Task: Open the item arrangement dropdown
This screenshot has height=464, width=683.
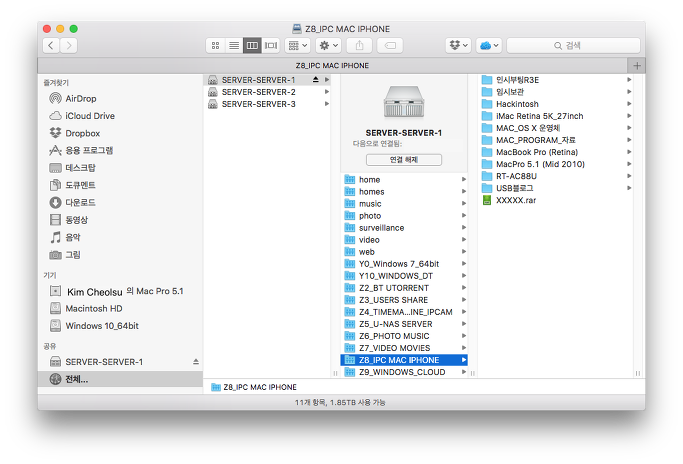Action: click(x=298, y=45)
